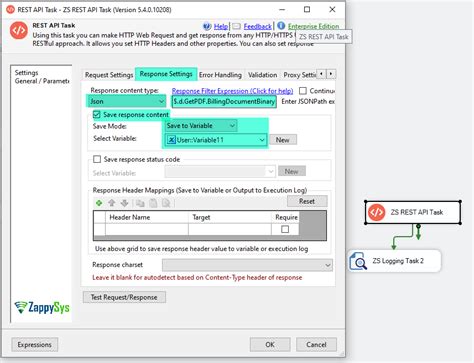Click OK button
474x363 pixels.
pos(270,345)
